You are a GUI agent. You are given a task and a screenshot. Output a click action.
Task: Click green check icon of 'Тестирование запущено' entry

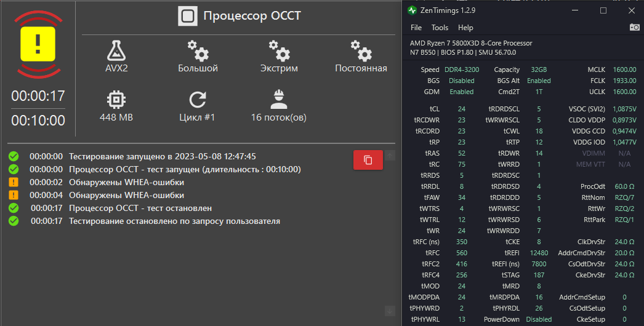[14, 156]
